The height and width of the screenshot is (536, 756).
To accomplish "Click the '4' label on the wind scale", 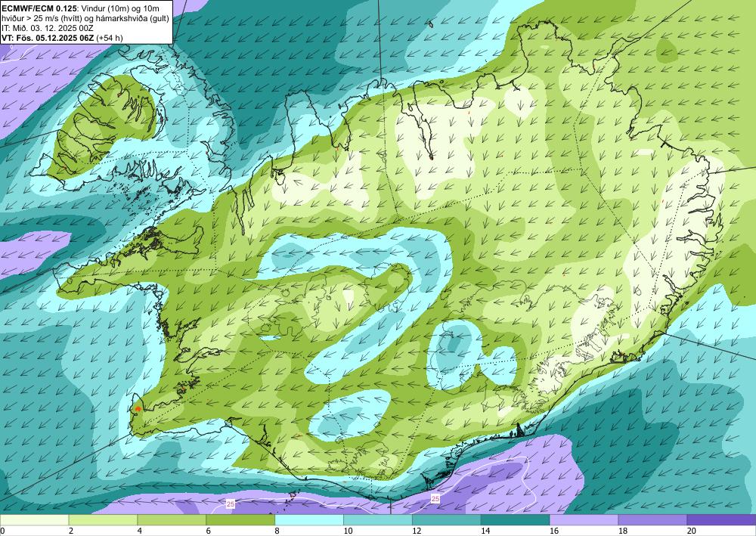I will point(140,531).
